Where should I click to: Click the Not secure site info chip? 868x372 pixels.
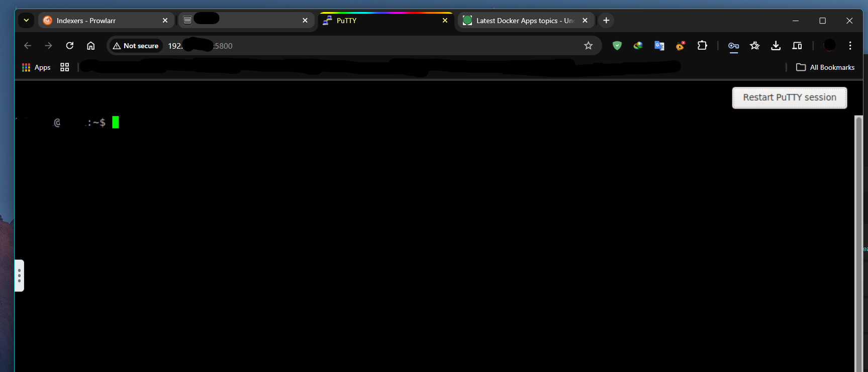tap(136, 46)
